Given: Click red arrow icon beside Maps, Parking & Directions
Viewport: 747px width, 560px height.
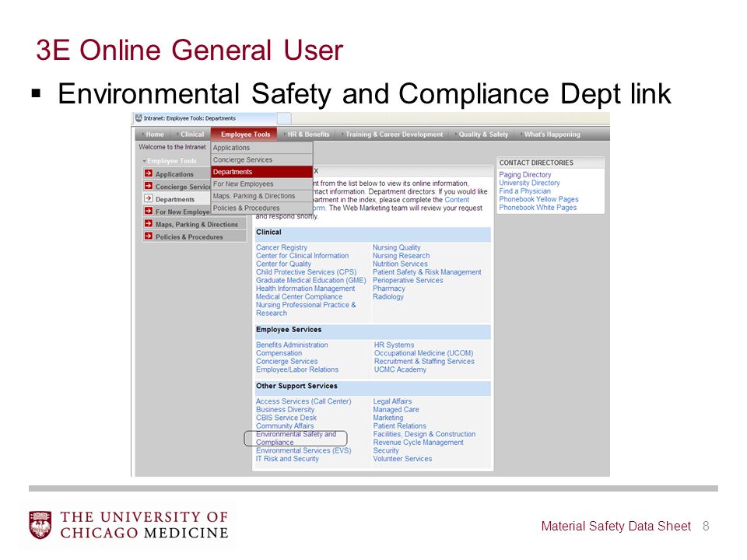Looking at the screenshot, I should tap(149, 223).
